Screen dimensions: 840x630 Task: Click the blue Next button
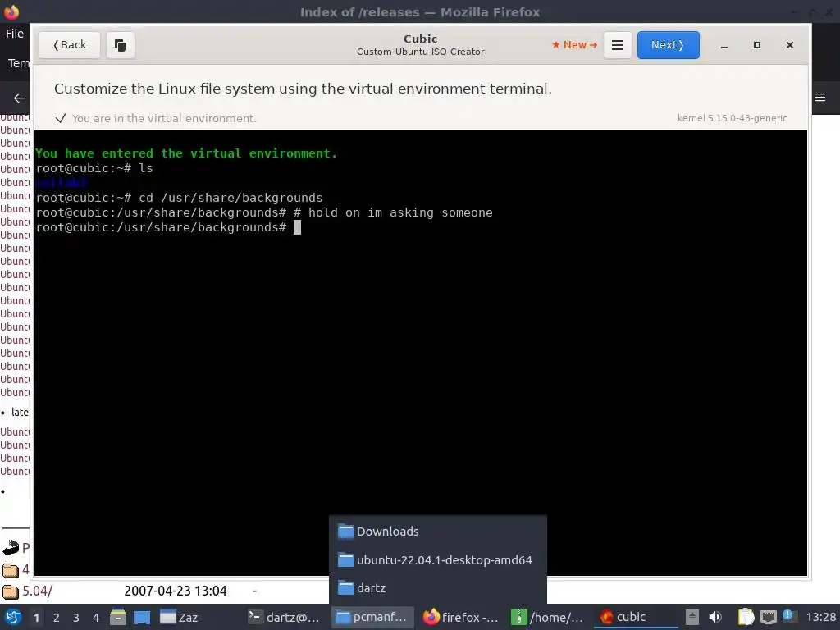pos(668,45)
